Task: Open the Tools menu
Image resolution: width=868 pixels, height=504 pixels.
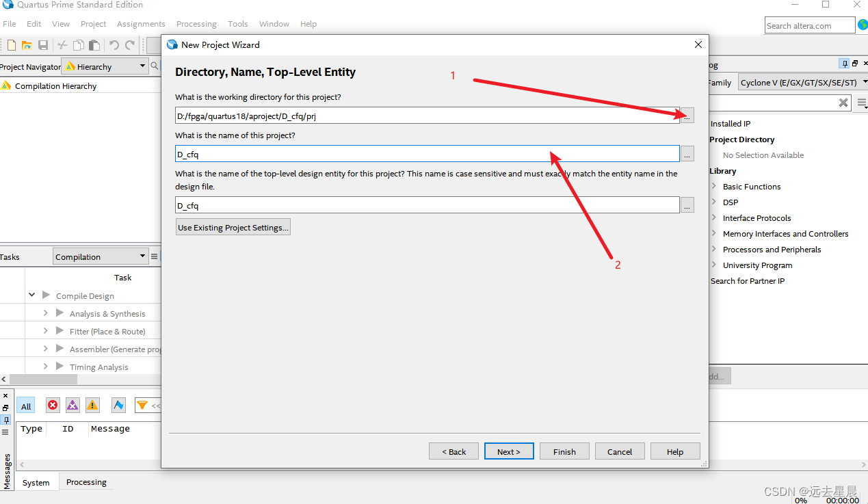Action: (238, 24)
